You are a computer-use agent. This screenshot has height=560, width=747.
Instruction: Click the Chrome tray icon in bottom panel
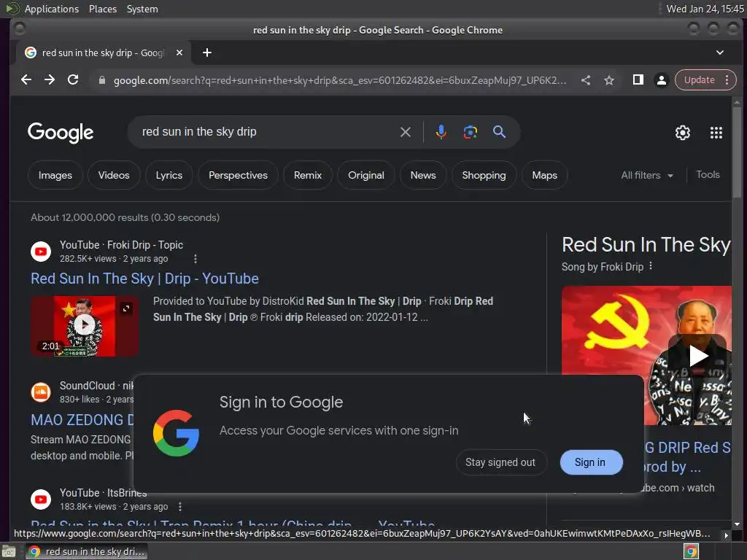(x=691, y=551)
